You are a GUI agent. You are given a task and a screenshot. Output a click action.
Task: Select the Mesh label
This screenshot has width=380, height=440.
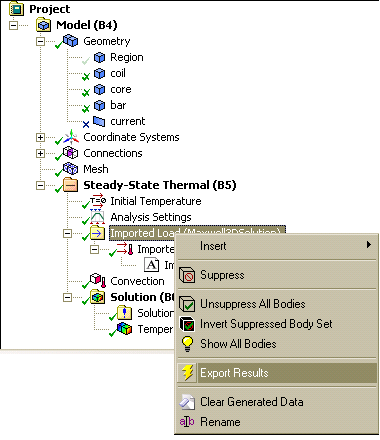pos(96,169)
